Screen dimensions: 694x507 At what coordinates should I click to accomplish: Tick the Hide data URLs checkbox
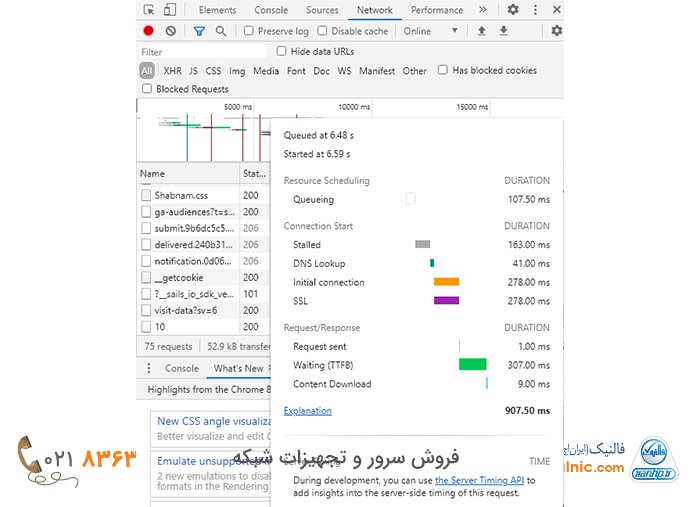click(282, 51)
